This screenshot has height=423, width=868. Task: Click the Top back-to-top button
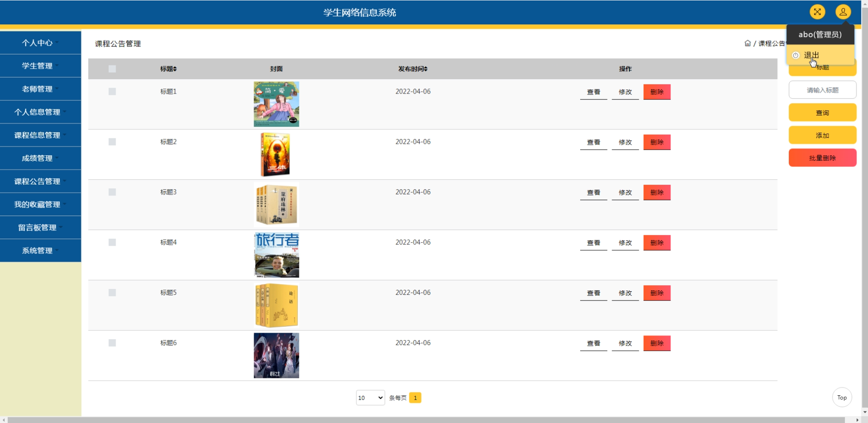coord(842,397)
